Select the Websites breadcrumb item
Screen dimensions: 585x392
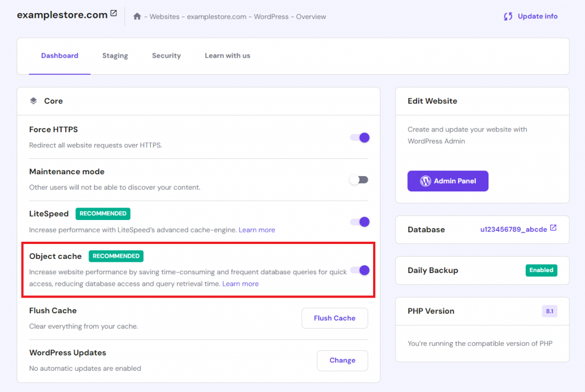click(x=166, y=16)
